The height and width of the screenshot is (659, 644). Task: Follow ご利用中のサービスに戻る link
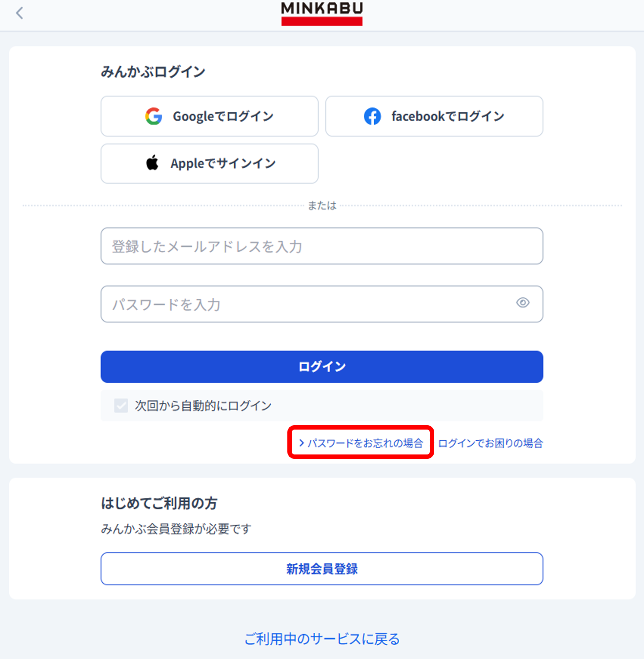pos(322,638)
